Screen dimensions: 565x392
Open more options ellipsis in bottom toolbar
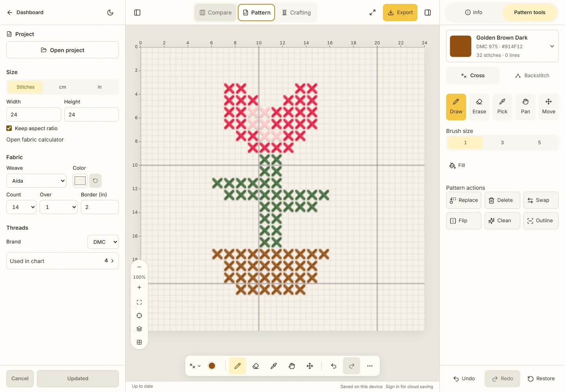point(370,366)
